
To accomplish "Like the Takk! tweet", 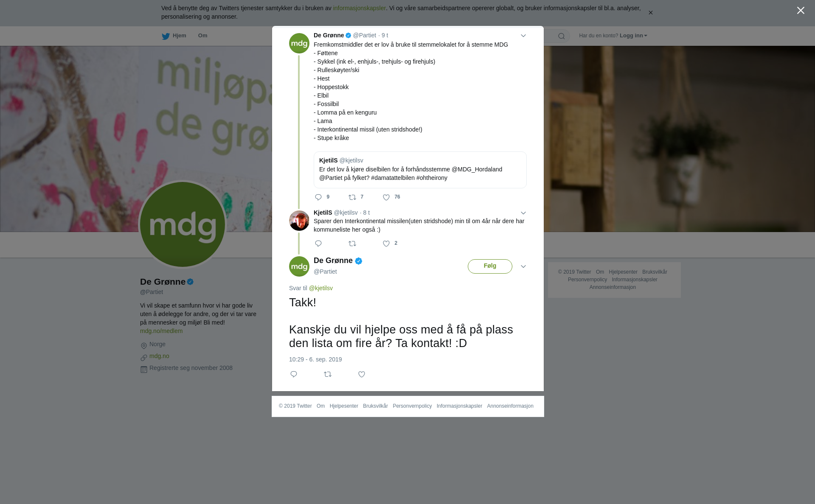I will [362, 374].
